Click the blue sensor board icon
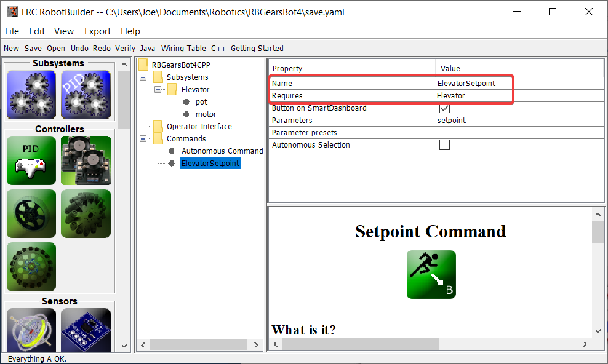The image size is (608, 364). [86, 330]
